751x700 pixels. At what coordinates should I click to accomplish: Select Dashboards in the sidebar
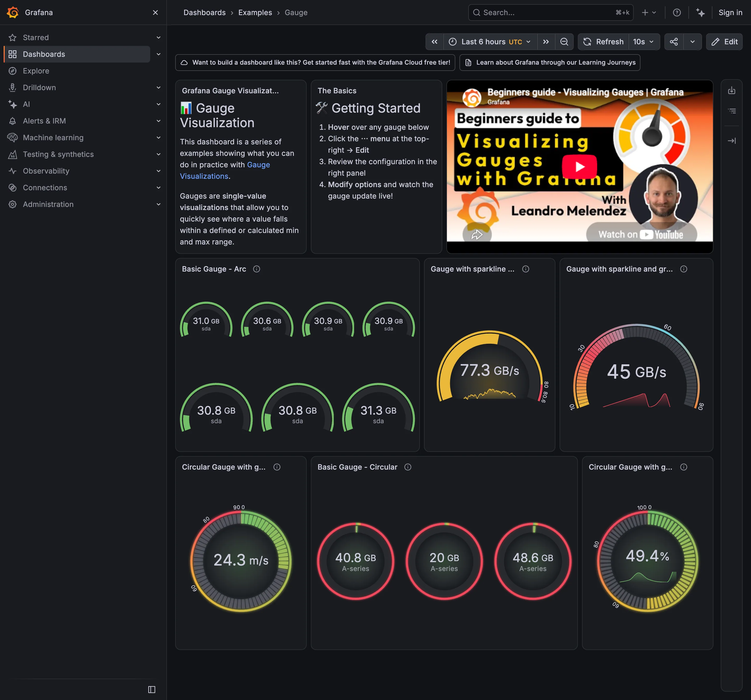coord(77,54)
